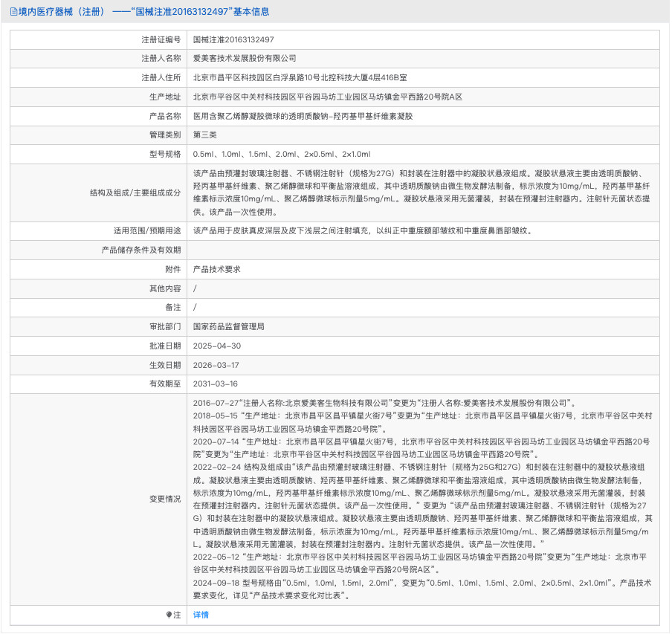Click the 注册证编号 row label
Screen dimensions: 672x634
click(161, 39)
